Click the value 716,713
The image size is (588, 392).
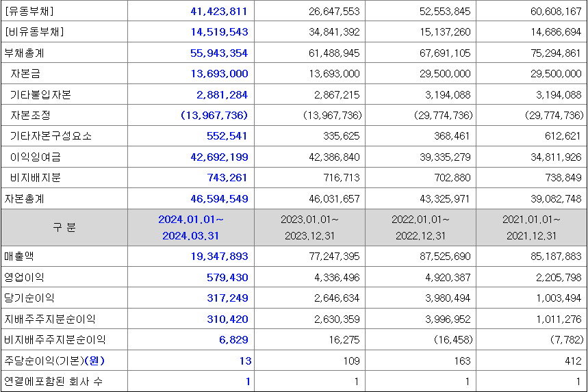[x=342, y=177]
